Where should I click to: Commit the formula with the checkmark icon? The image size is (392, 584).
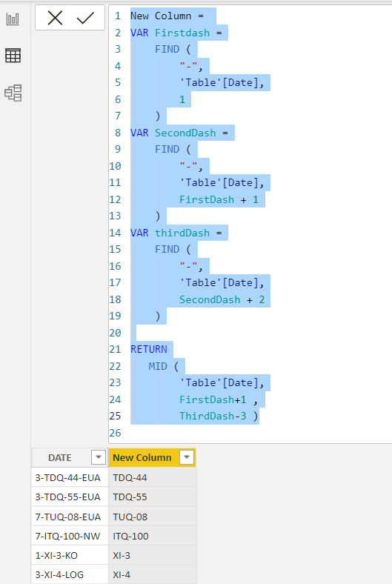click(x=85, y=18)
